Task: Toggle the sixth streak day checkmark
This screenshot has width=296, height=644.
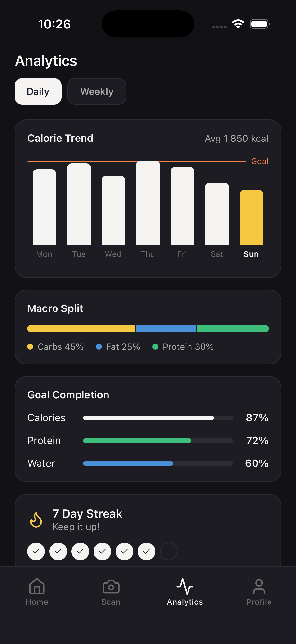Action: [x=146, y=551]
